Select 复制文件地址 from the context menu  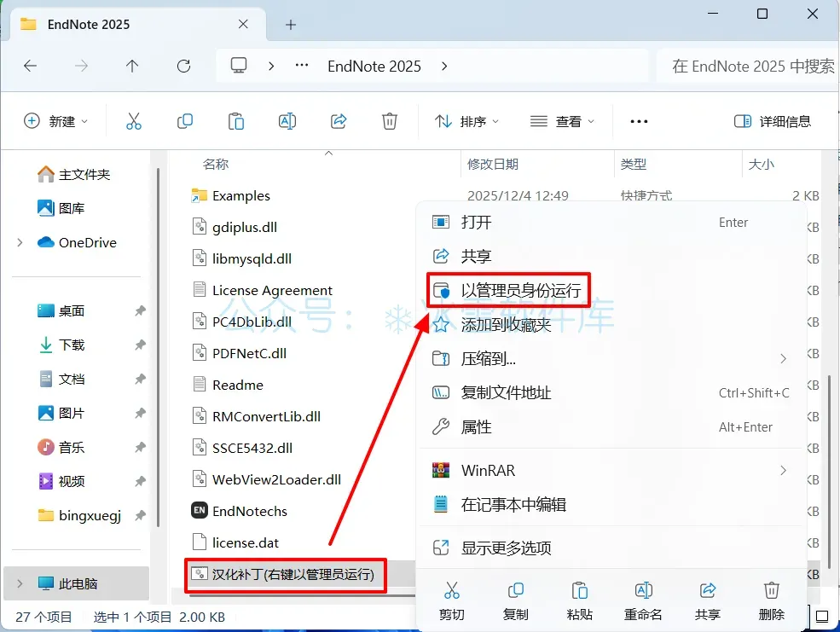pyautogui.click(x=611, y=392)
